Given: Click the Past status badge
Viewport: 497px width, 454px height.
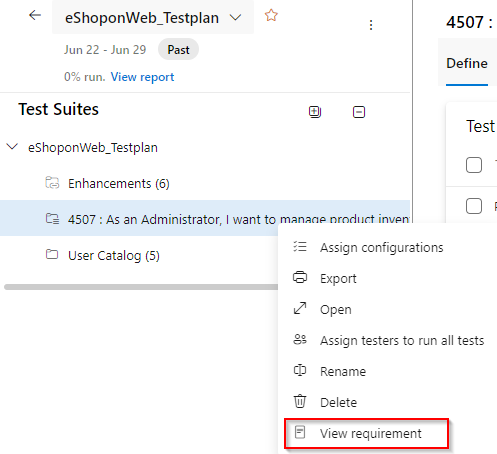Looking at the screenshot, I should (x=178, y=50).
